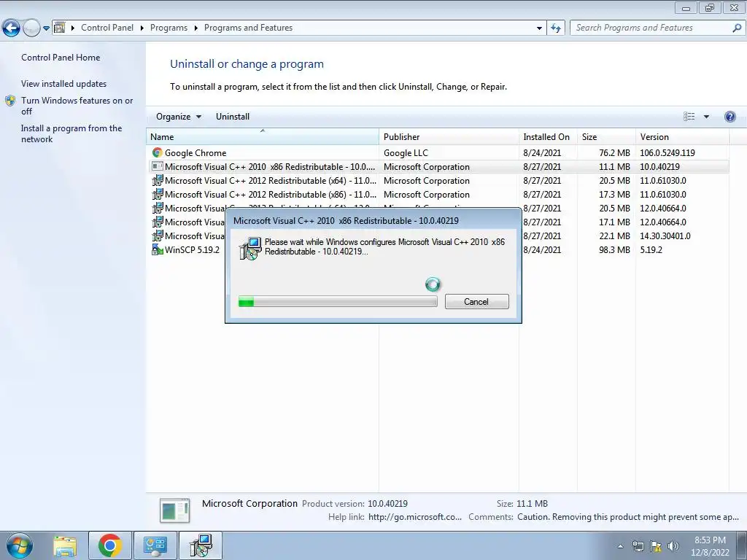
Task: Click the shield icon beside Windows features
Action: pyautogui.click(x=10, y=101)
